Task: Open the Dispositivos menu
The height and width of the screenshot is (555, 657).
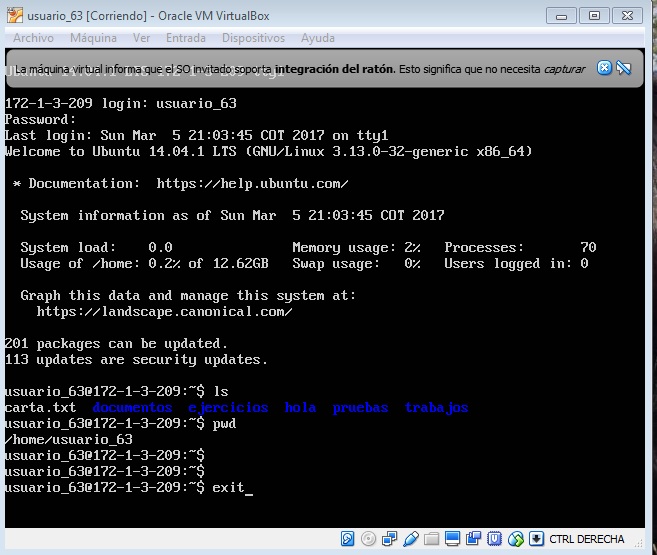Action: pos(253,38)
